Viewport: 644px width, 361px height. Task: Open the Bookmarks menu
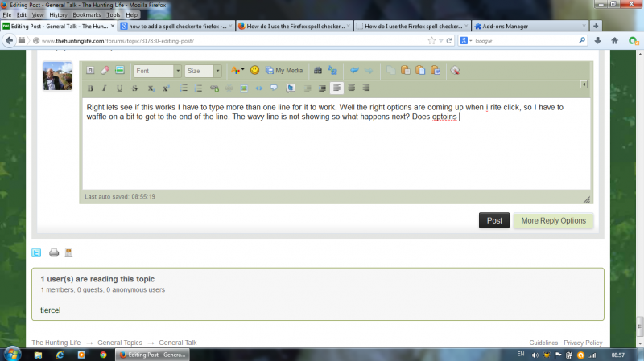click(87, 14)
